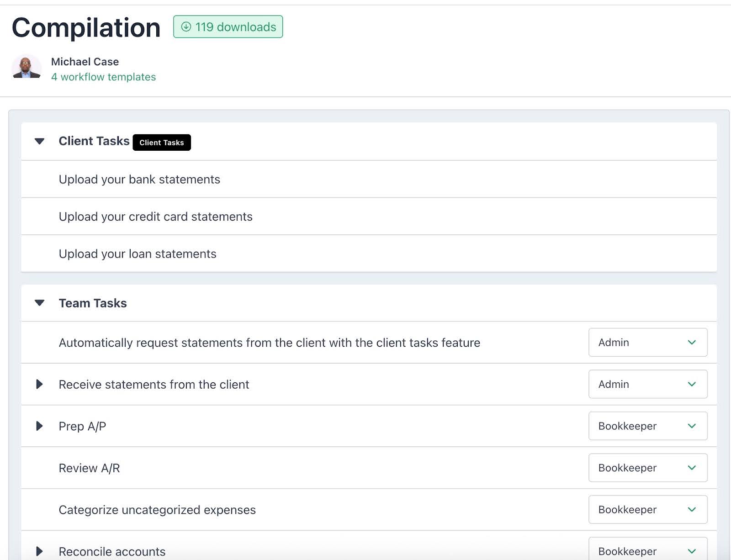Screen dimensions: 731x560
Task: Open Bookkeeper dropdown for Prep A/P
Action: (x=647, y=426)
